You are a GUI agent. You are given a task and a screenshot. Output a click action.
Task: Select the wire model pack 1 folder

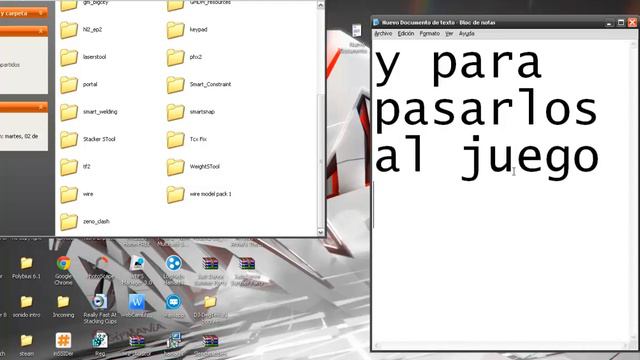tap(199, 194)
